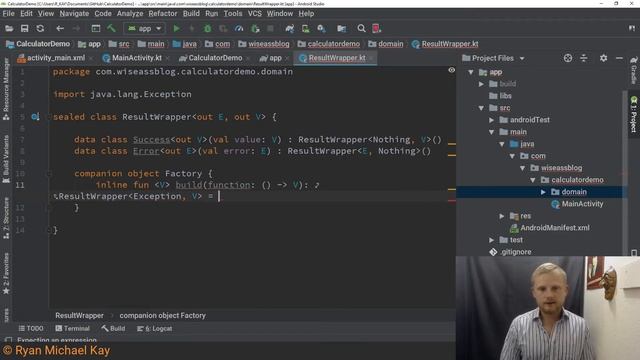Open the File menu

[8, 13]
